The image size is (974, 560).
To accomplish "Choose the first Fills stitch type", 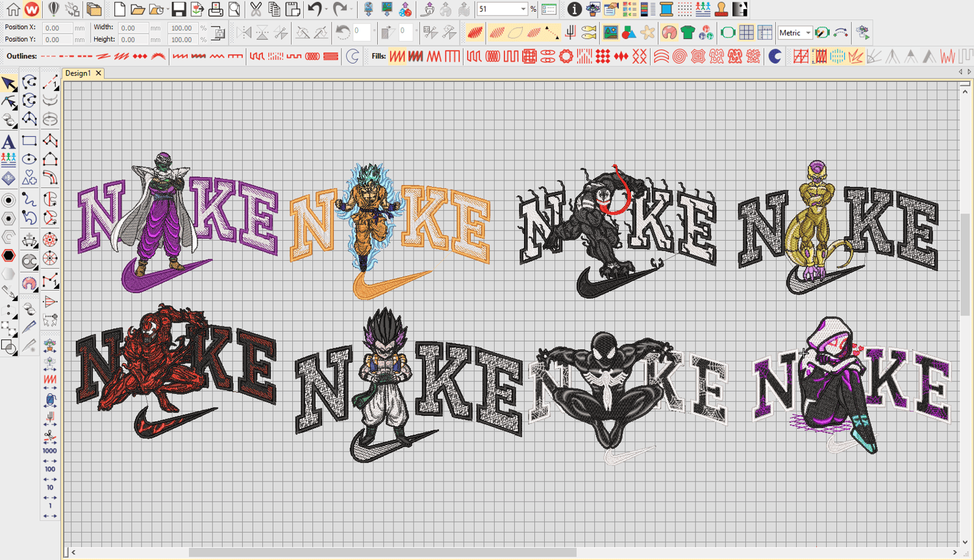I will point(397,56).
